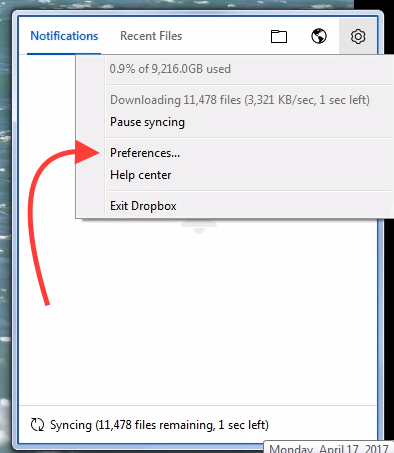Click the red arrowhead pointing at Preferences

(87, 152)
